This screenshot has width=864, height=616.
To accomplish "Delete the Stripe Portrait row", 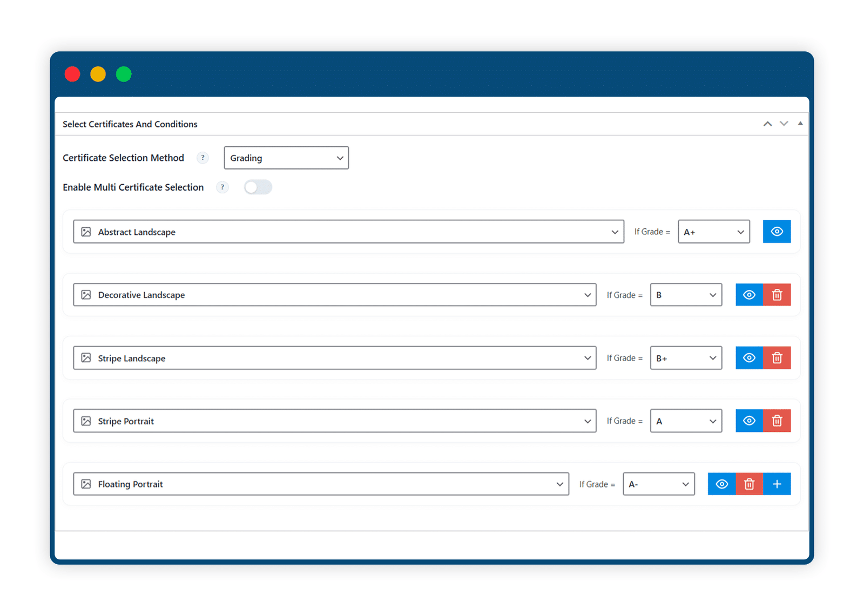I will (777, 421).
